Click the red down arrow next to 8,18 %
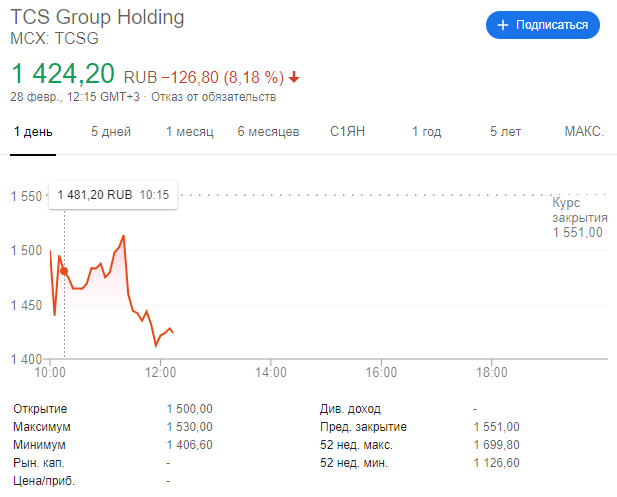The width and height of the screenshot is (617, 497). click(x=294, y=78)
